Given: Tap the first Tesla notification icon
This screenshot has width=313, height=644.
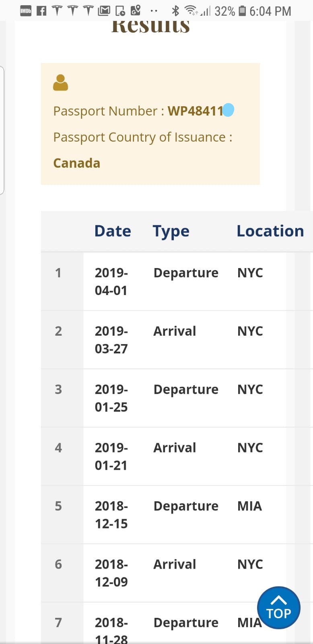Looking at the screenshot, I should coord(57,11).
